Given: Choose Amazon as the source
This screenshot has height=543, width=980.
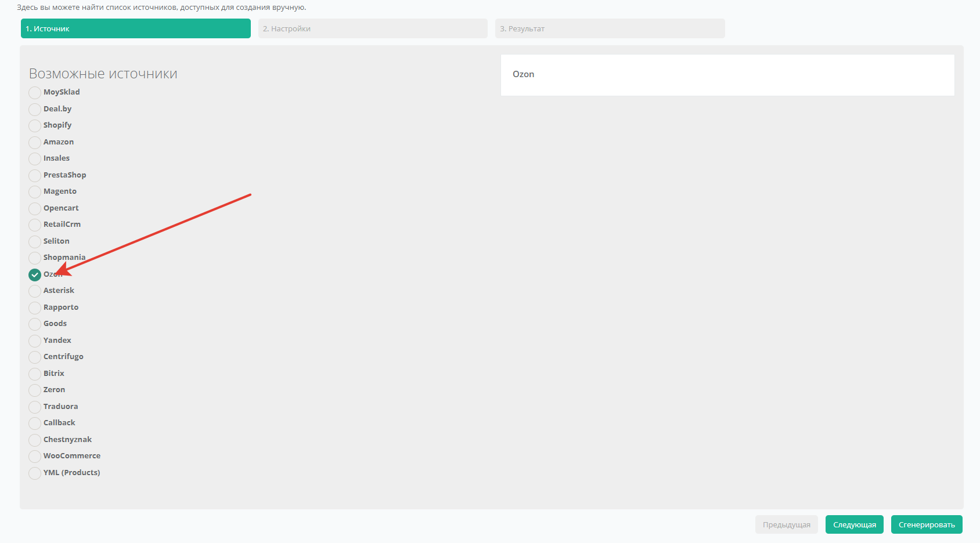Looking at the screenshot, I should pyautogui.click(x=35, y=142).
